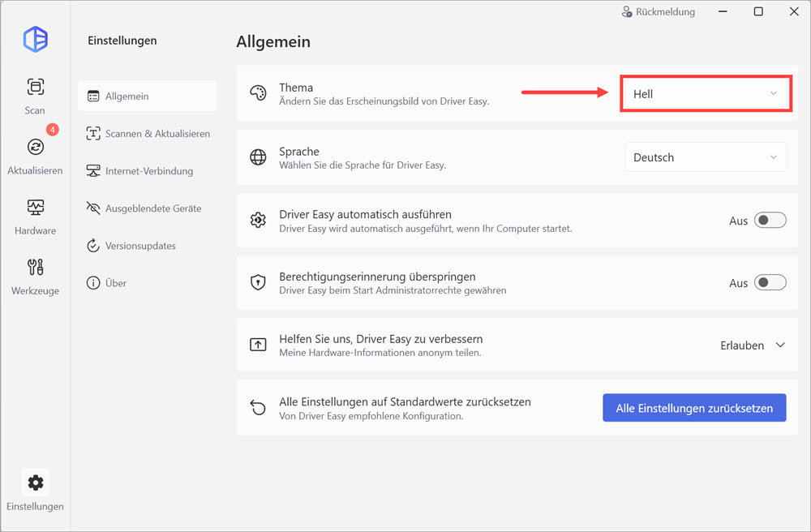Click the Einstellungen gear icon

35,483
